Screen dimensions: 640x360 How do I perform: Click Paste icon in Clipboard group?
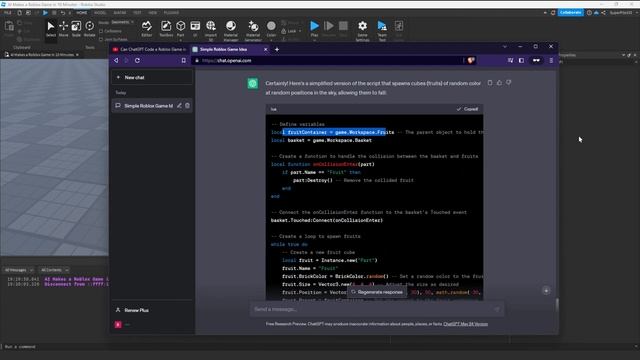[x=9, y=28]
